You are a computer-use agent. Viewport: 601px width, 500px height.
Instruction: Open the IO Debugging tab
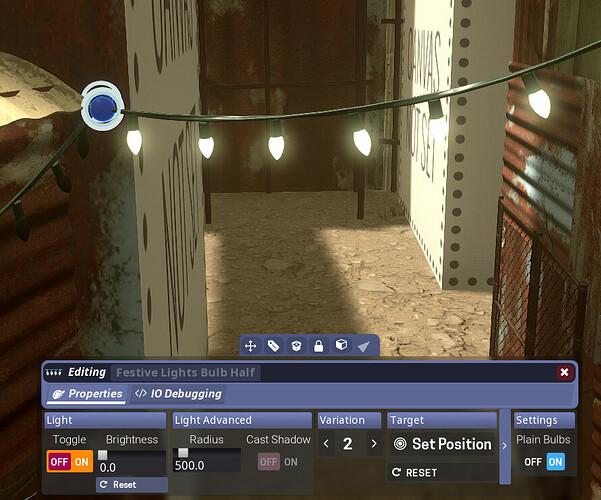click(x=178, y=394)
